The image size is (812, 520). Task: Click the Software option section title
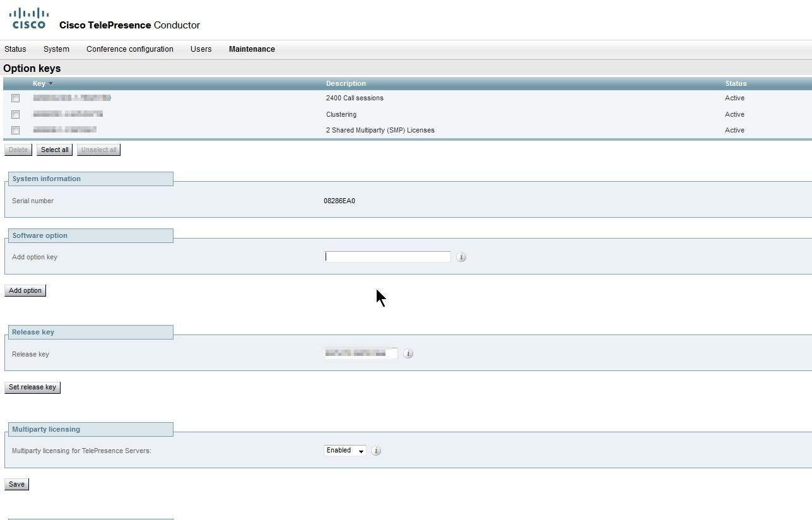coord(40,235)
